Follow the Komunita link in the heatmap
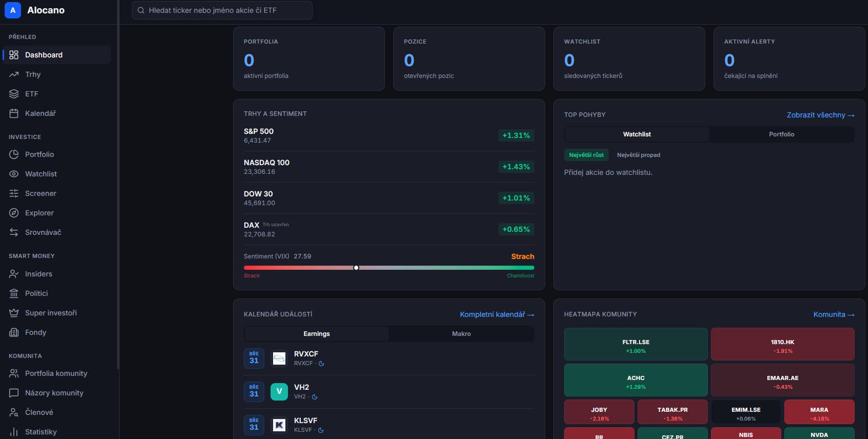The image size is (868, 439). pyautogui.click(x=834, y=314)
